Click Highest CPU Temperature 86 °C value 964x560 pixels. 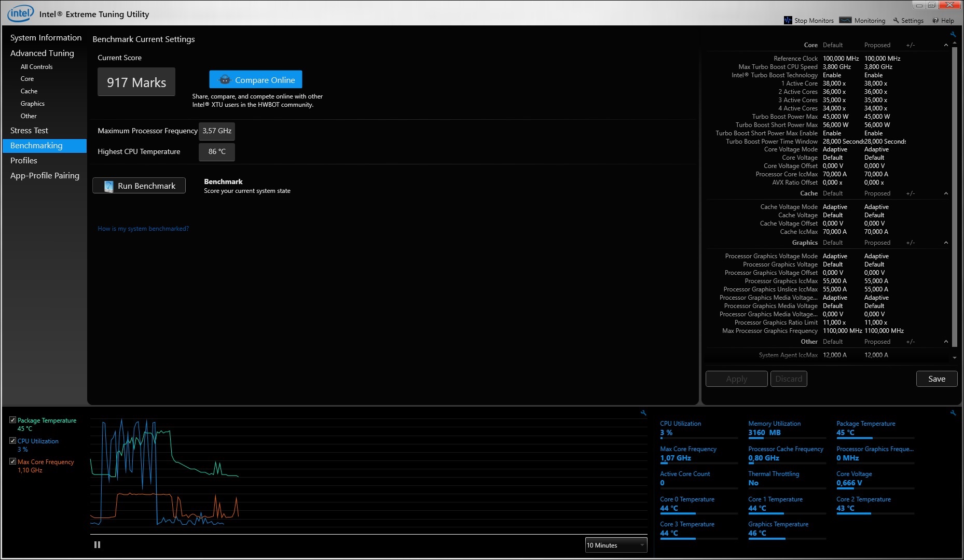(217, 152)
